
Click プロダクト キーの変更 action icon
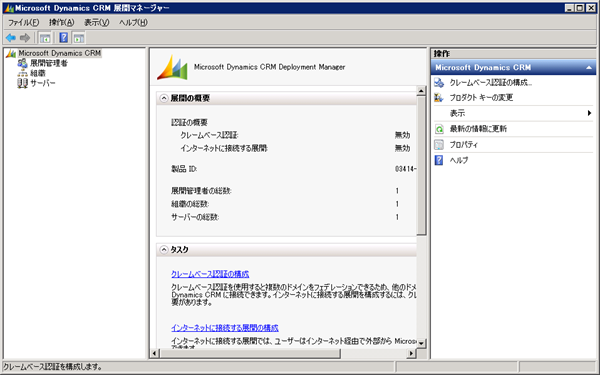click(x=439, y=98)
